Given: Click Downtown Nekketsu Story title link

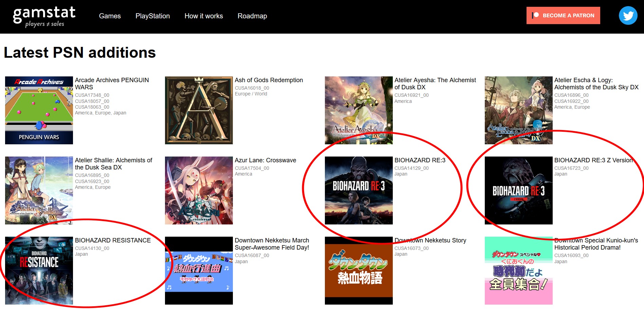Looking at the screenshot, I should click(430, 240).
